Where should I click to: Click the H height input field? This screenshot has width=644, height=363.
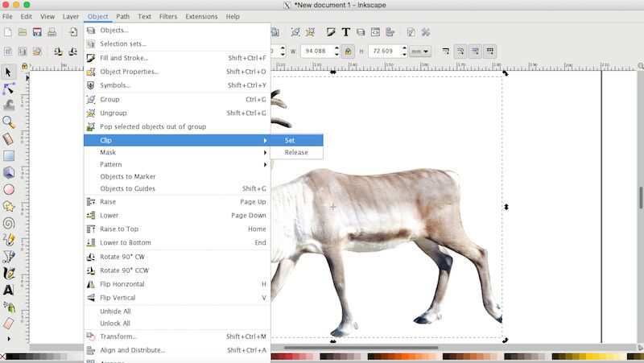(385, 52)
